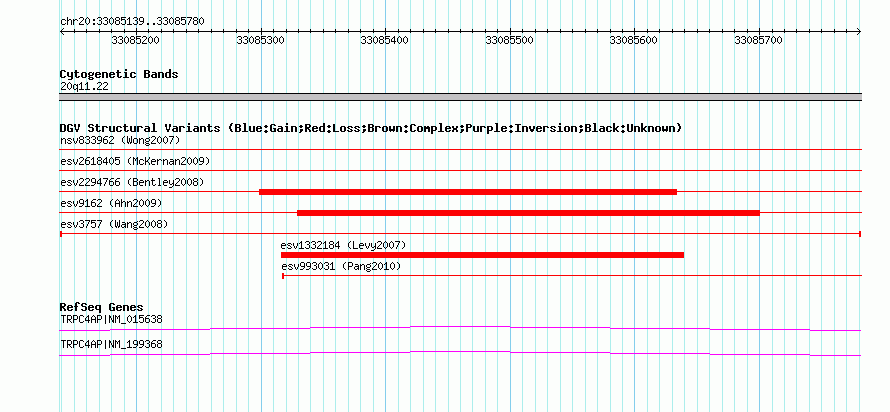Click the chr20:33085139..33085780 region label
The height and width of the screenshot is (412, 890).
[x=132, y=22]
